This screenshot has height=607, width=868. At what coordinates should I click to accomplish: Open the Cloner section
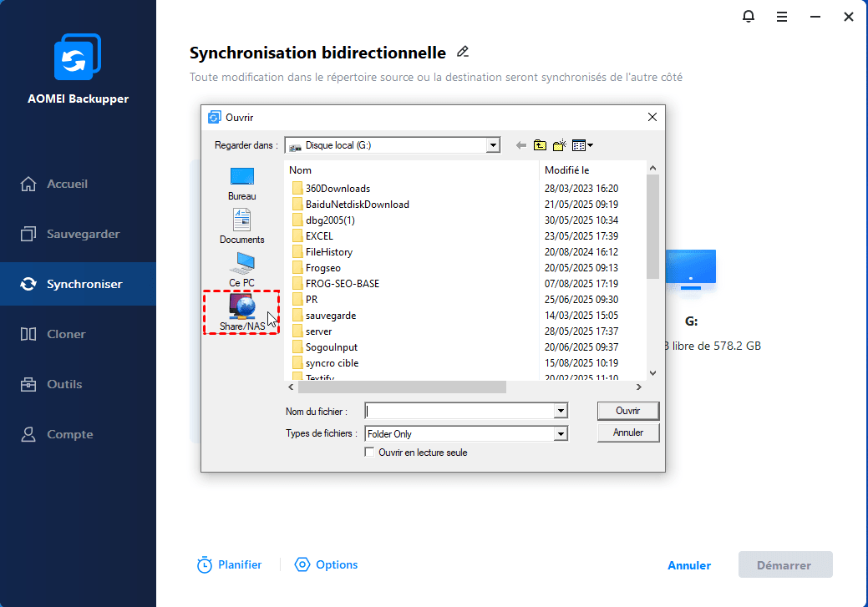pos(78,334)
